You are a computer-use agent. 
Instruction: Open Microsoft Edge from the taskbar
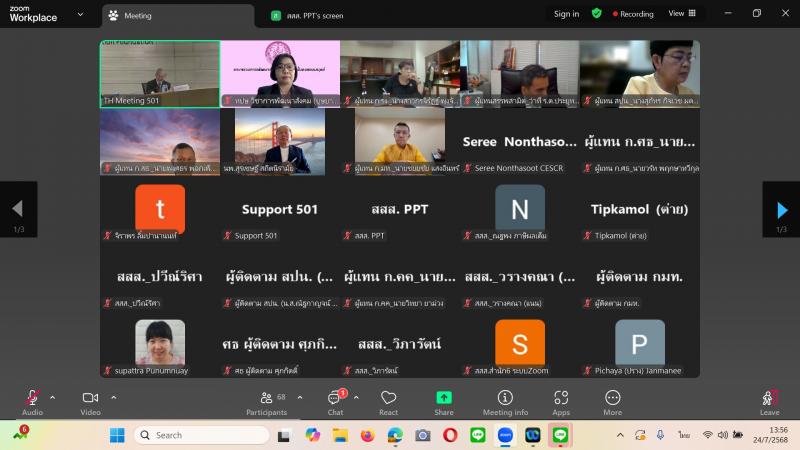395,435
